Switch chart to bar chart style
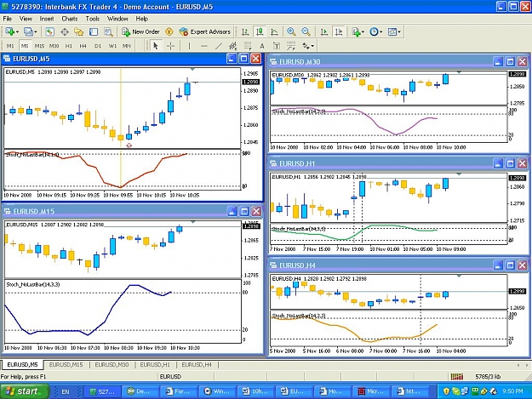Viewport: 532px width, 399px height. tap(244, 31)
